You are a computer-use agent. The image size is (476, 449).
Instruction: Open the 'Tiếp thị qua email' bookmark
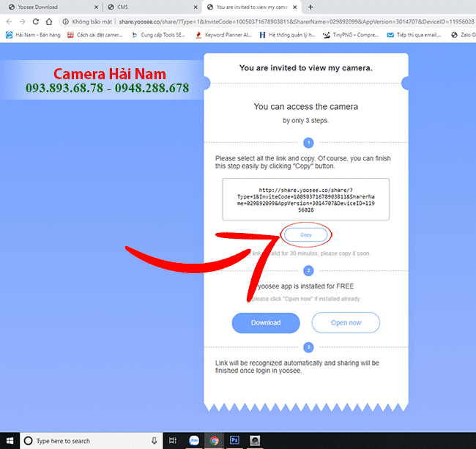click(x=414, y=35)
